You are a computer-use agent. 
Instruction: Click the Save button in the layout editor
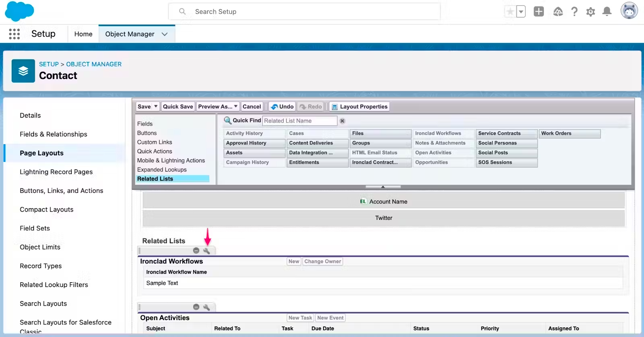[x=144, y=107]
